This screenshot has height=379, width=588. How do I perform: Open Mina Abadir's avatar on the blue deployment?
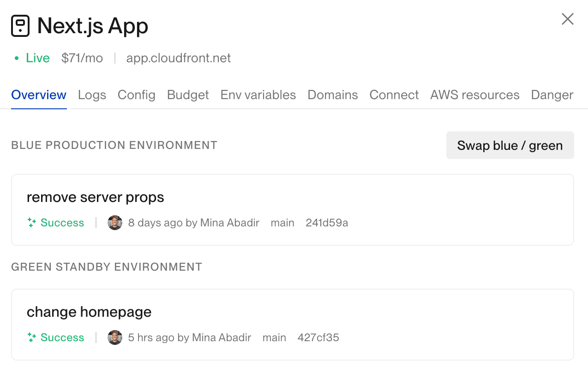[x=114, y=222]
